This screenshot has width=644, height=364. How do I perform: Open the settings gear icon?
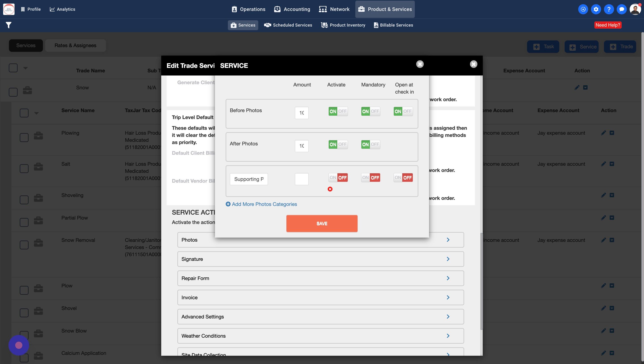point(596,9)
